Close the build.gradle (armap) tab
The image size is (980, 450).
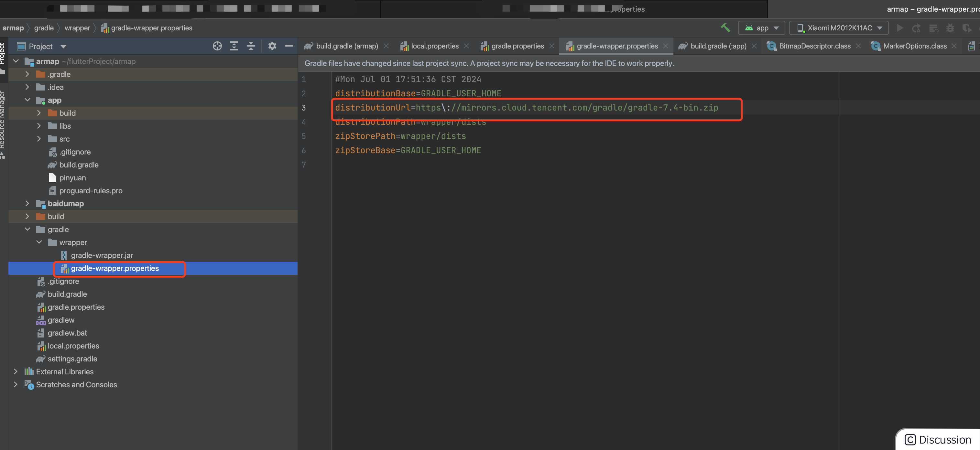(x=386, y=46)
